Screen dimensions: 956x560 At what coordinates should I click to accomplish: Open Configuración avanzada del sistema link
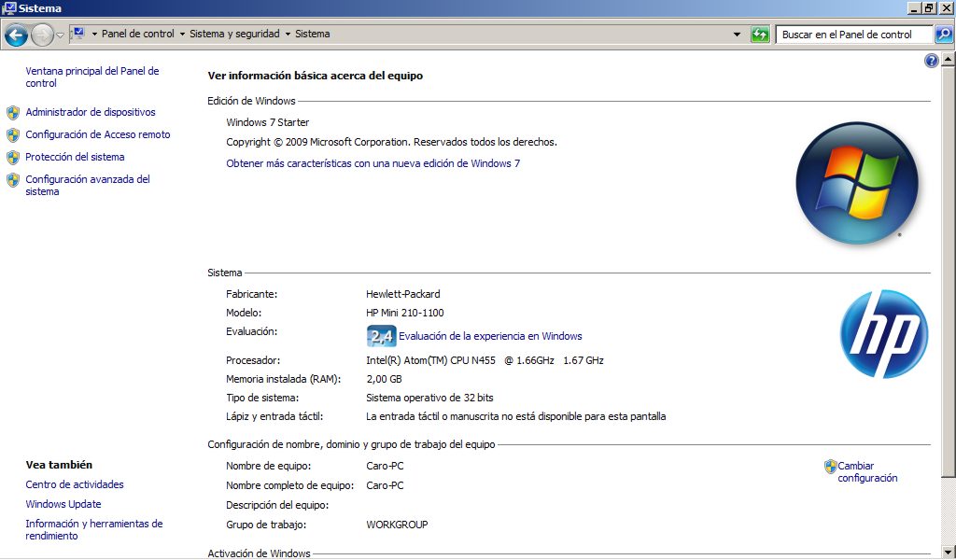click(x=88, y=185)
